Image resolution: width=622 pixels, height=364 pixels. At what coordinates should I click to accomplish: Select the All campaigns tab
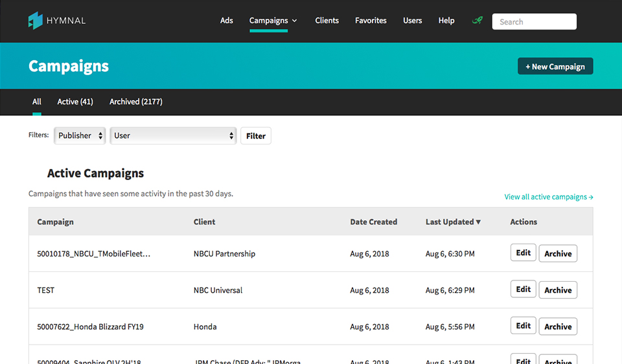37,102
